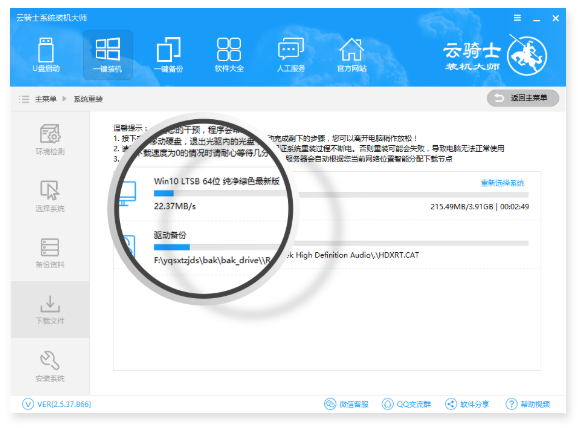This screenshot has height=428, width=583.
Task: Click the 主菜单 breadcrumb item
Action: click(45, 99)
